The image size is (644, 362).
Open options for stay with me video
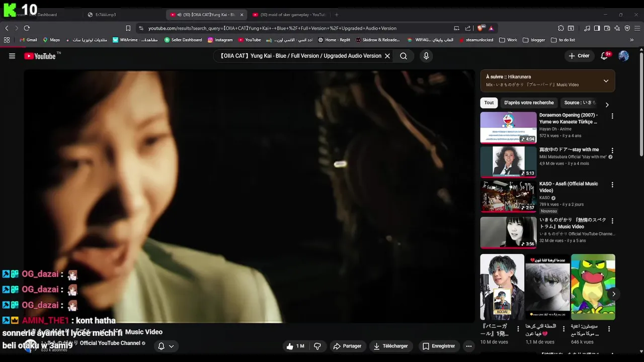click(612, 150)
